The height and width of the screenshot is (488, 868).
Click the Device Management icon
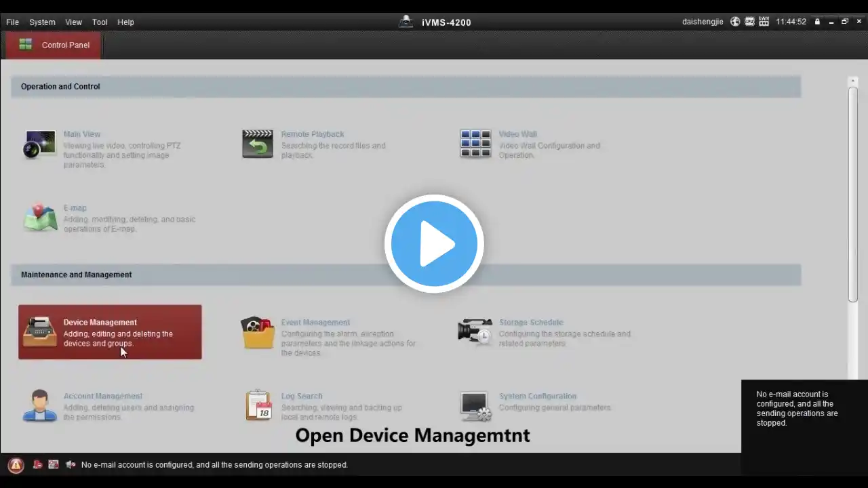40,332
